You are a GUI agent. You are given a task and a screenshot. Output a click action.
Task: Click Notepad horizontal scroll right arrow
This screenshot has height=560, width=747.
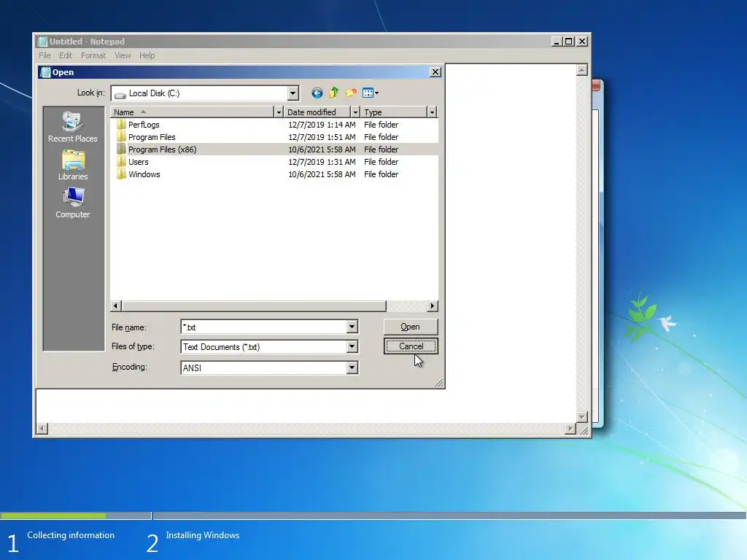pyautogui.click(x=570, y=429)
